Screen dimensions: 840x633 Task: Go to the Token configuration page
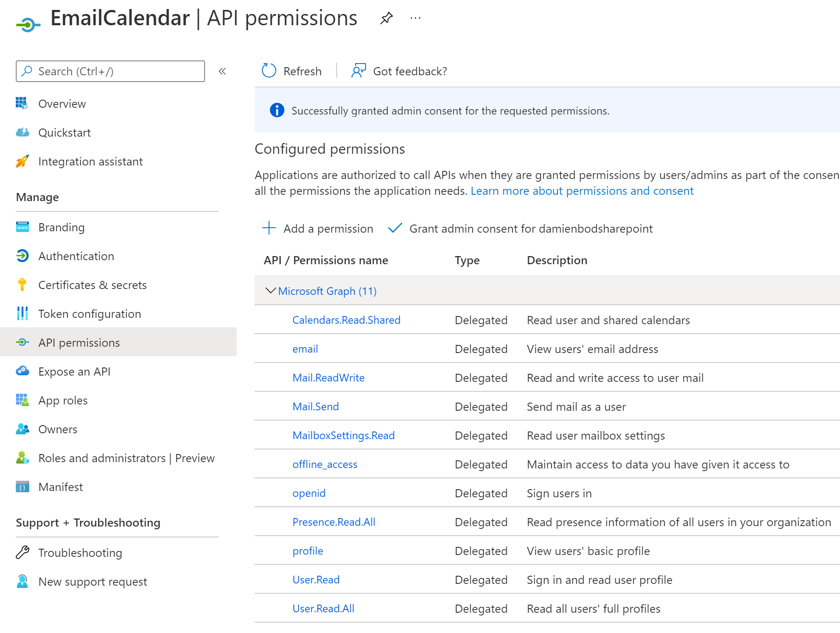90,314
